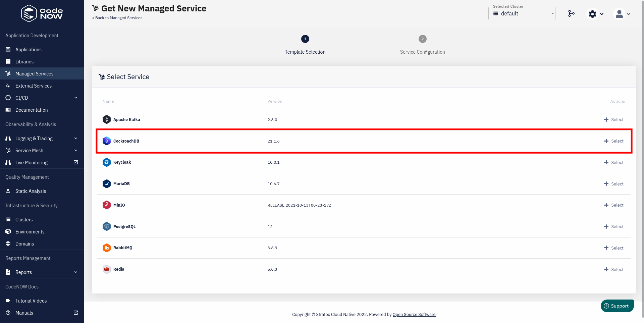Open Environments in sidebar
The height and width of the screenshot is (323, 644).
42,232
